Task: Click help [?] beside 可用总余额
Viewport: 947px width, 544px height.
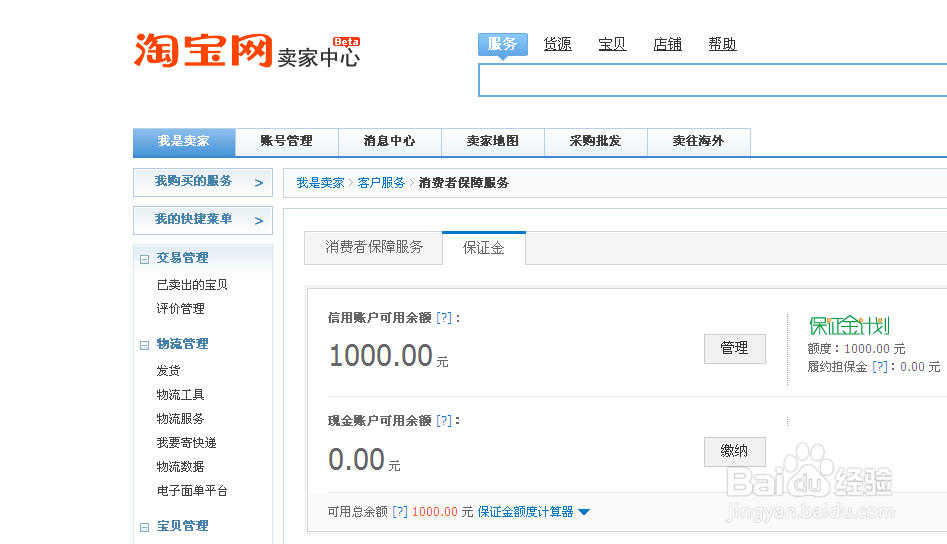Action: point(400,512)
